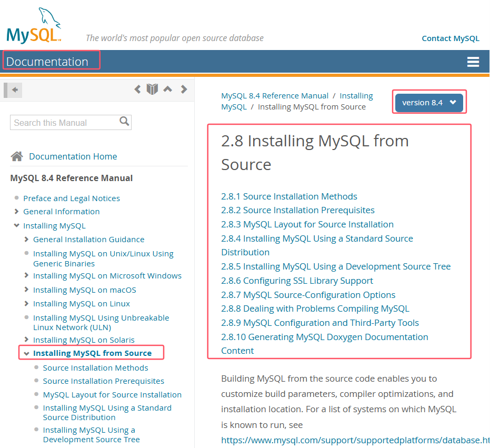Open sidebar Installing MySQL Using a Development Source Tree
Image resolution: width=490 pixels, height=448 pixels.
[91, 434]
